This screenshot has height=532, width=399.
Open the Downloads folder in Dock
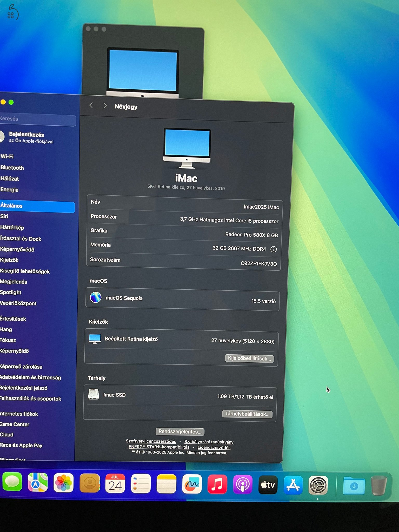click(354, 486)
